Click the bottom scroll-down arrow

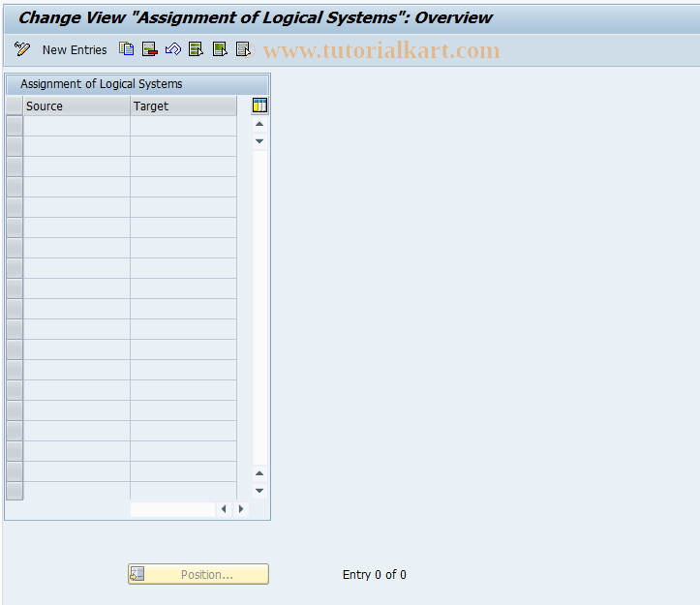[x=259, y=490]
